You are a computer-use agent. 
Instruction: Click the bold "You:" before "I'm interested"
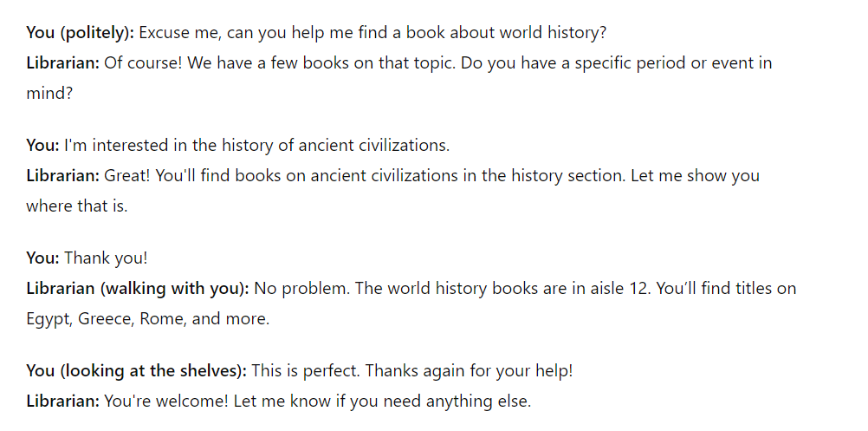click(42, 146)
